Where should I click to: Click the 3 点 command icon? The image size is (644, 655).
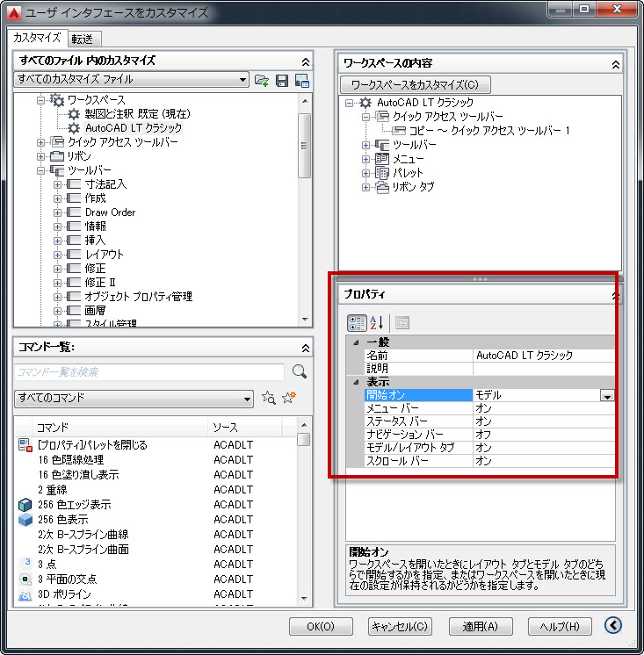26,563
